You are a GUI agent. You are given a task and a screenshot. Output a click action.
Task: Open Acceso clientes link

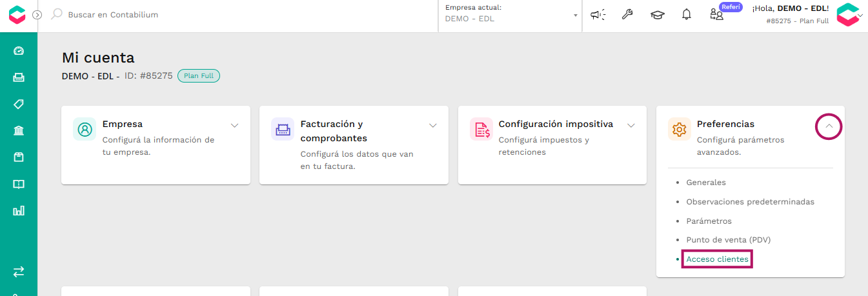point(718,259)
